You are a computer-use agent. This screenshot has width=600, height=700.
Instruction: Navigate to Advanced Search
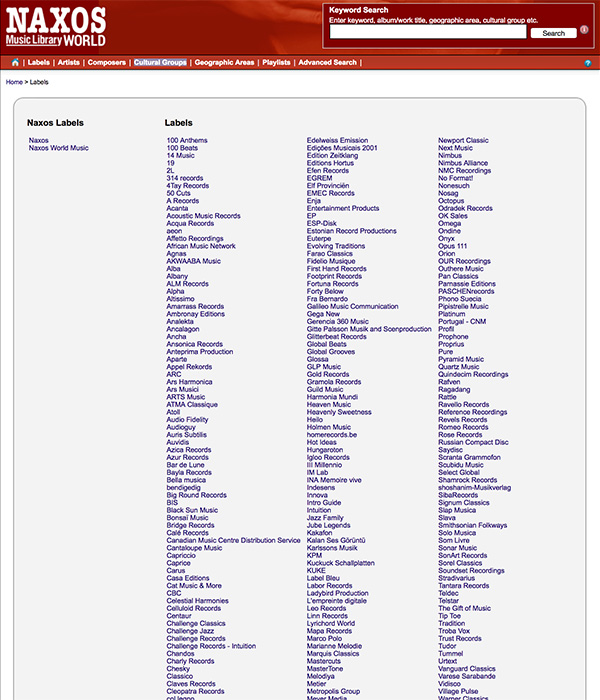click(327, 62)
